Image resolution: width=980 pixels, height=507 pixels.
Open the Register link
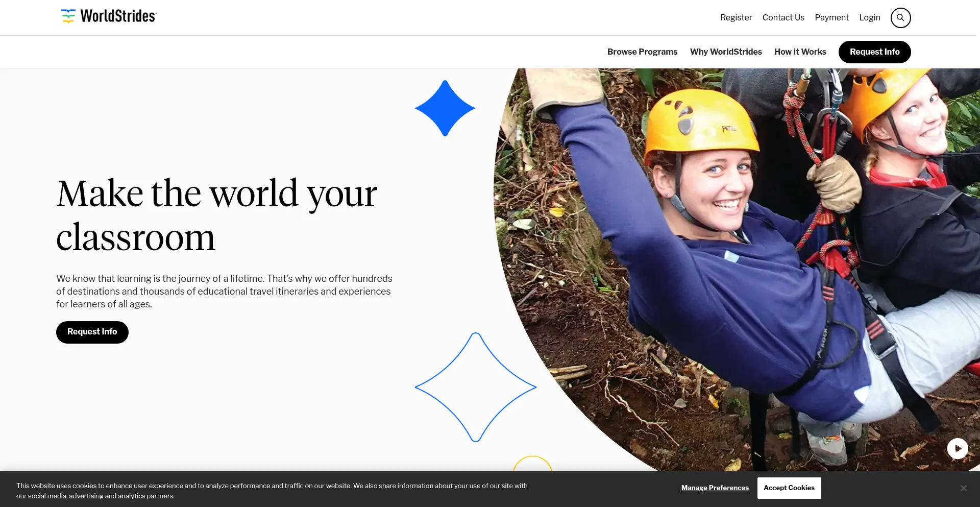click(x=736, y=17)
